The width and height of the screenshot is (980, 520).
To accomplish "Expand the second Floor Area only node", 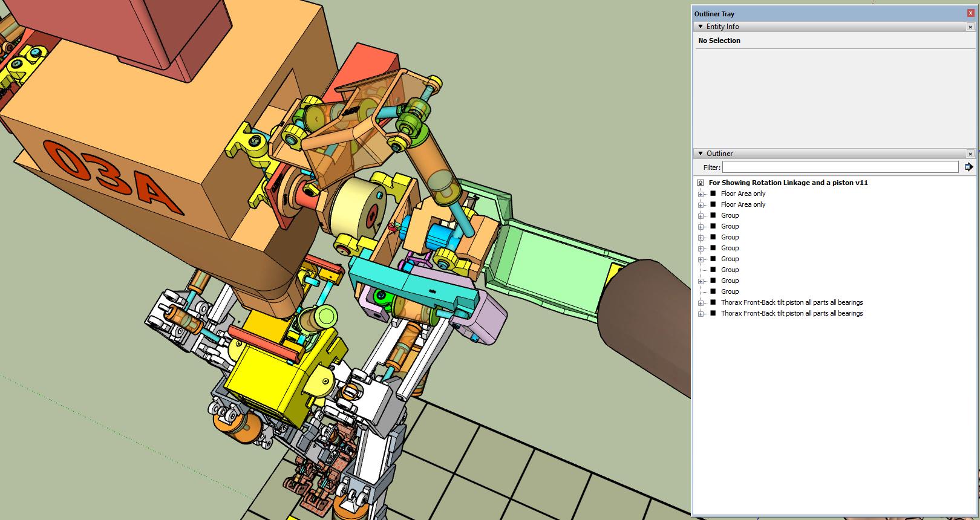I will pyautogui.click(x=701, y=205).
